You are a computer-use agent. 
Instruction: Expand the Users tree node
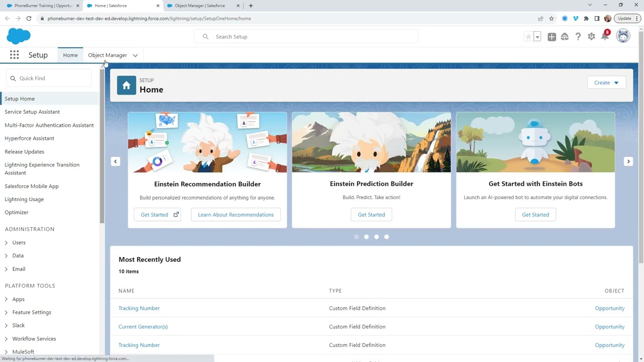6,243
